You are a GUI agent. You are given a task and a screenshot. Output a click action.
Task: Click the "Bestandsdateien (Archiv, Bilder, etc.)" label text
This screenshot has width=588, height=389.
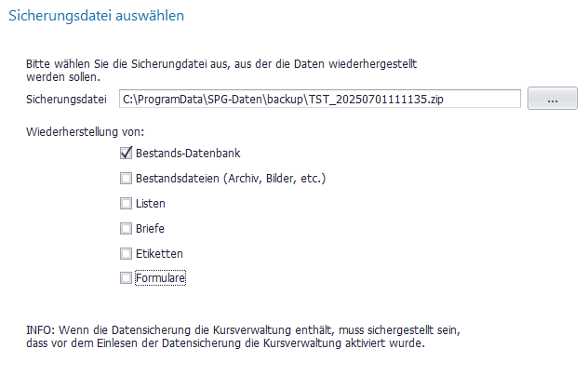pyautogui.click(x=231, y=178)
